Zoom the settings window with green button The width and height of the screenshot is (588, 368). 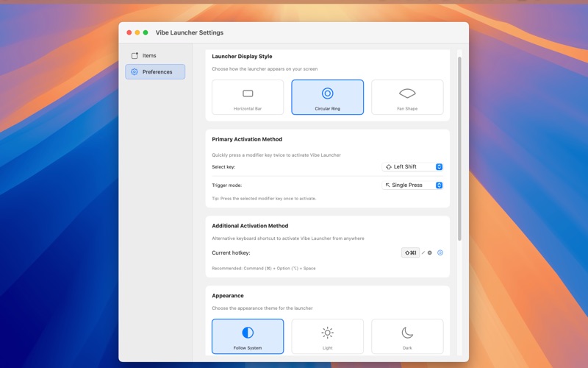146,32
